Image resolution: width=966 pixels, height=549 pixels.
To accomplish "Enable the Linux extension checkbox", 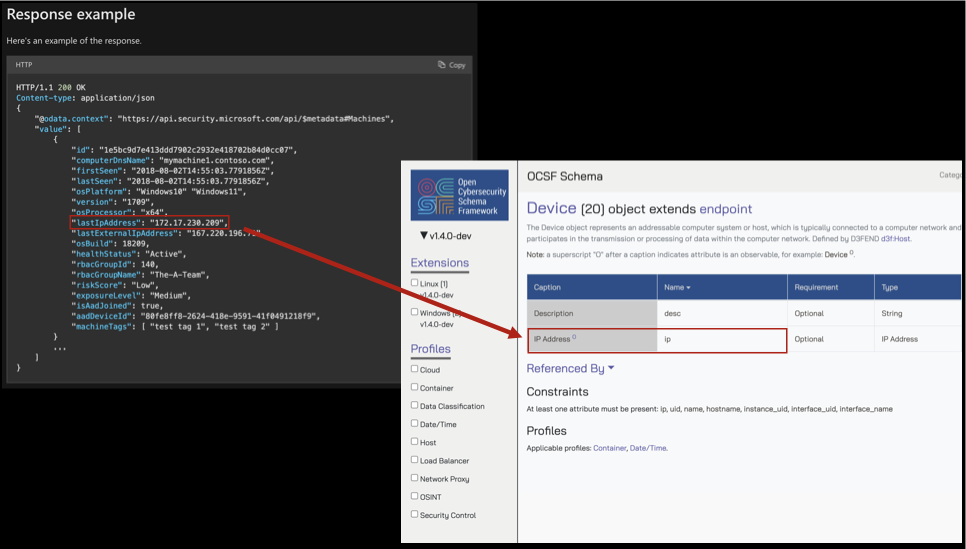I will (416, 283).
